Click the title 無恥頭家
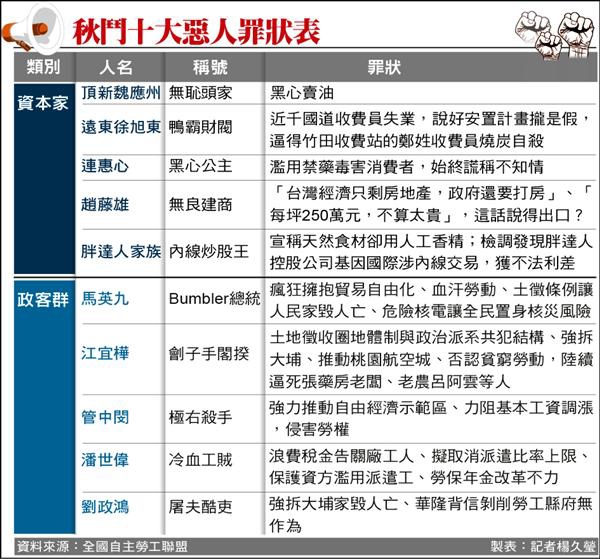The image size is (600, 559). tap(201, 93)
